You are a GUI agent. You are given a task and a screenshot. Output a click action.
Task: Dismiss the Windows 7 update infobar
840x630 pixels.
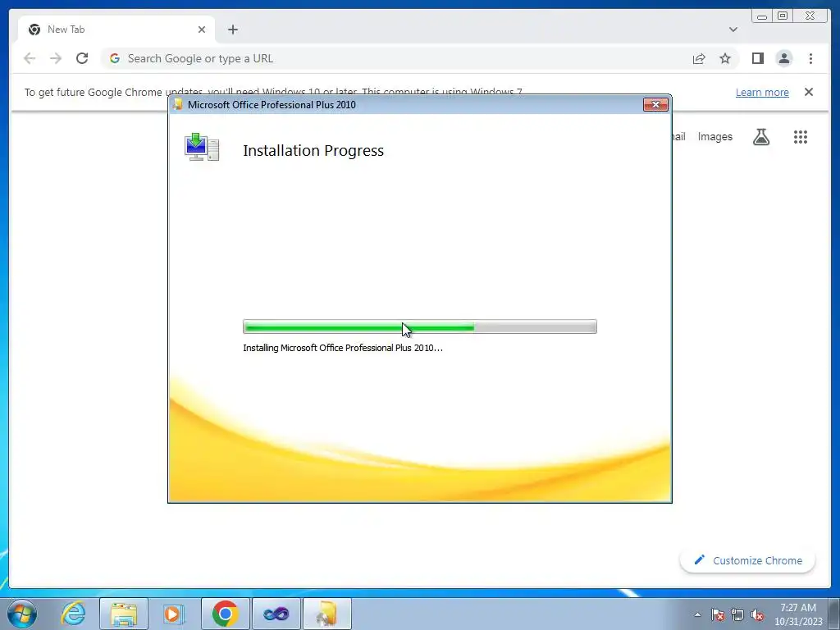click(809, 92)
